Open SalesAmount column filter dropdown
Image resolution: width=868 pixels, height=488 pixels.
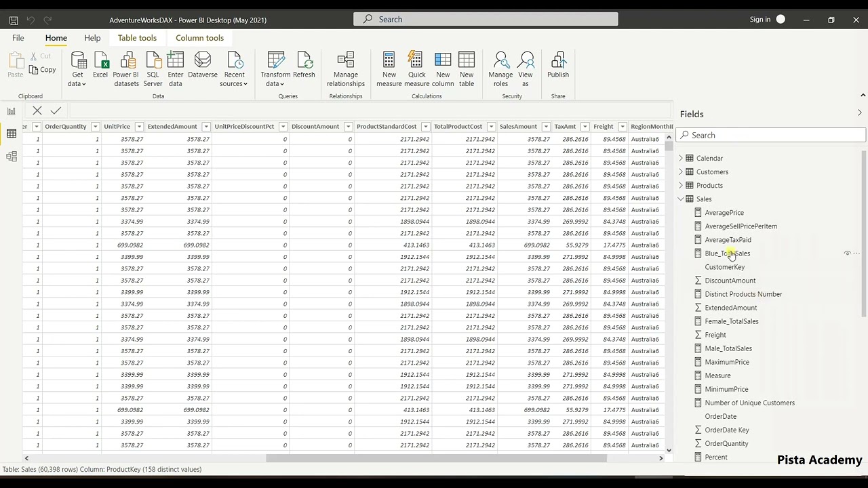pos(546,127)
